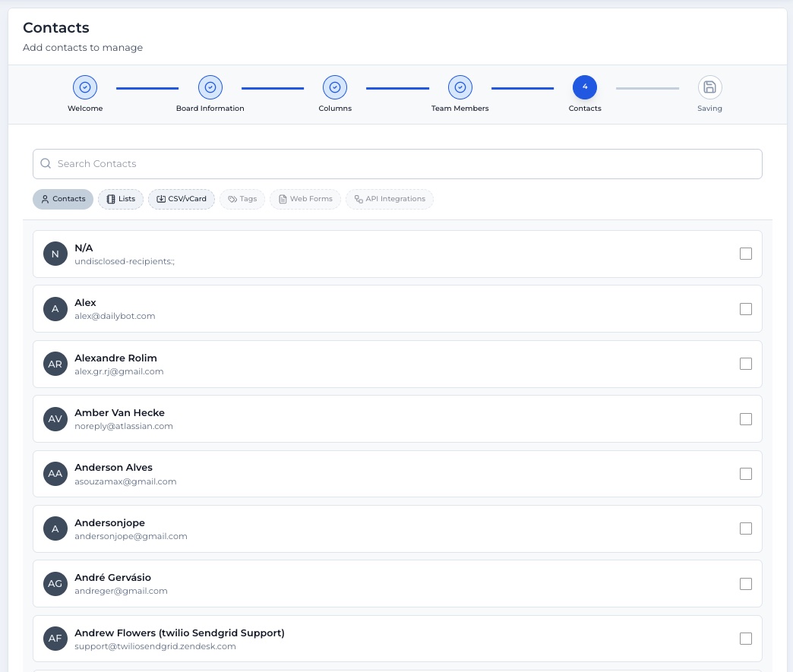This screenshot has height=672, width=793.
Task: Click the Team Members step label
Action: 460,109
